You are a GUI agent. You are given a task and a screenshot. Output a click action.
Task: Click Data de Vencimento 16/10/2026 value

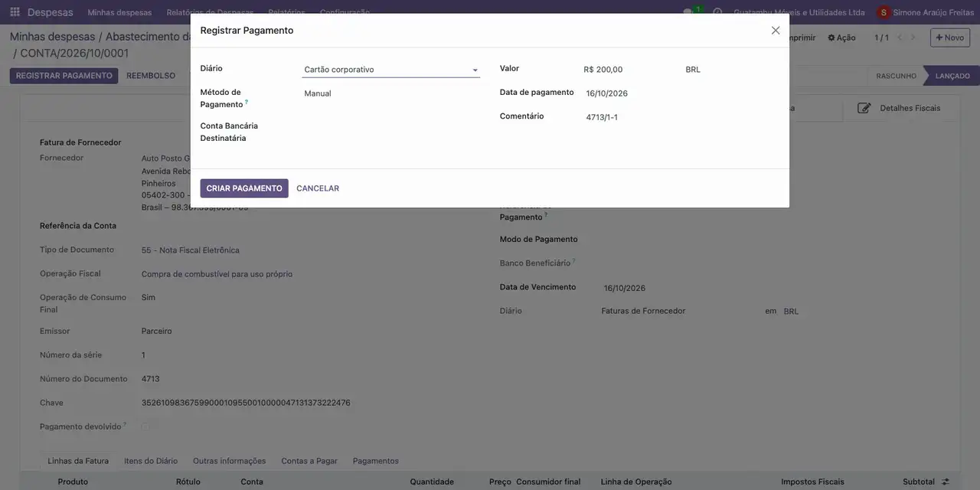(x=625, y=289)
